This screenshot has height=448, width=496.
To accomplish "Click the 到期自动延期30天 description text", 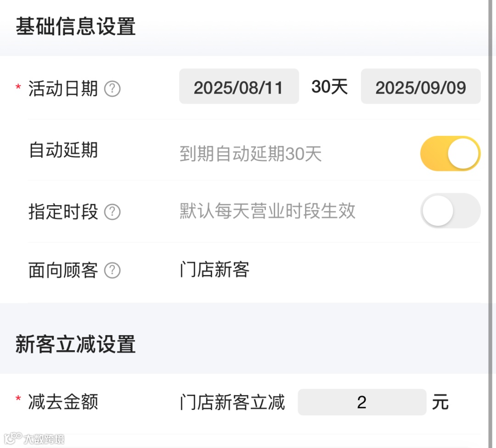I will coord(250,154).
